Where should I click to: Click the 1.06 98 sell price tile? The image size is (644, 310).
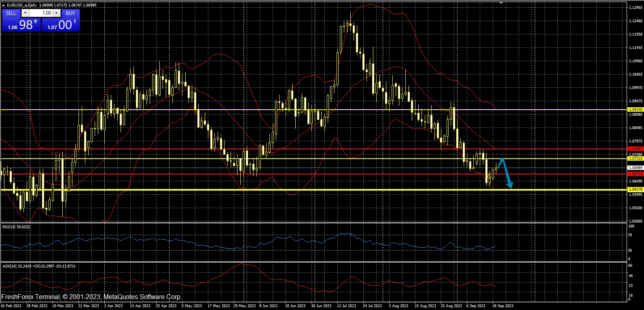[x=21, y=25]
